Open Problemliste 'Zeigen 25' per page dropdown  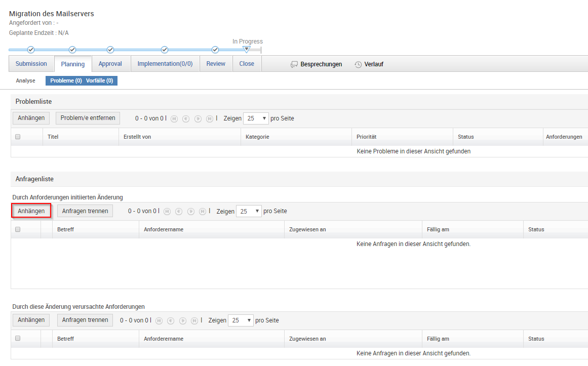(256, 118)
